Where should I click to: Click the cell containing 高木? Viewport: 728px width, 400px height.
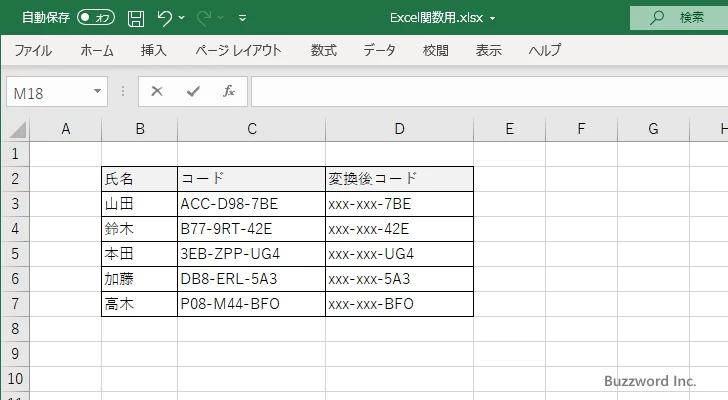(139, 304)
